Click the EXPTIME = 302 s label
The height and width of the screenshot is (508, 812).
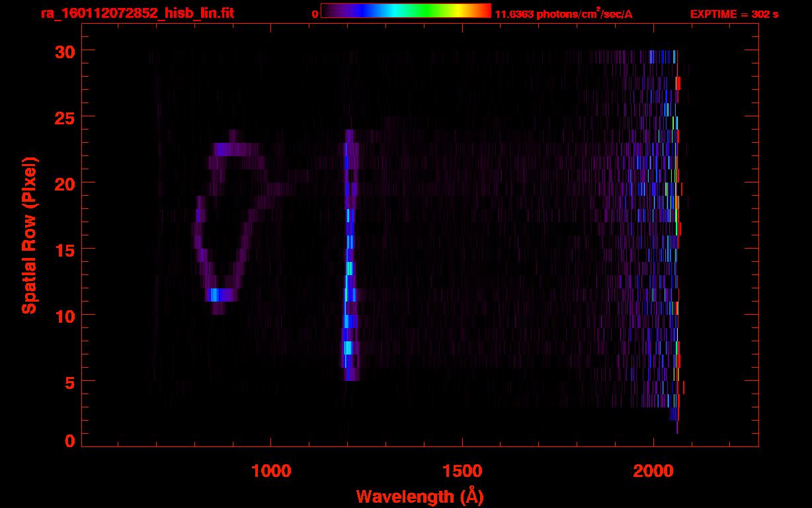point(734,14)
